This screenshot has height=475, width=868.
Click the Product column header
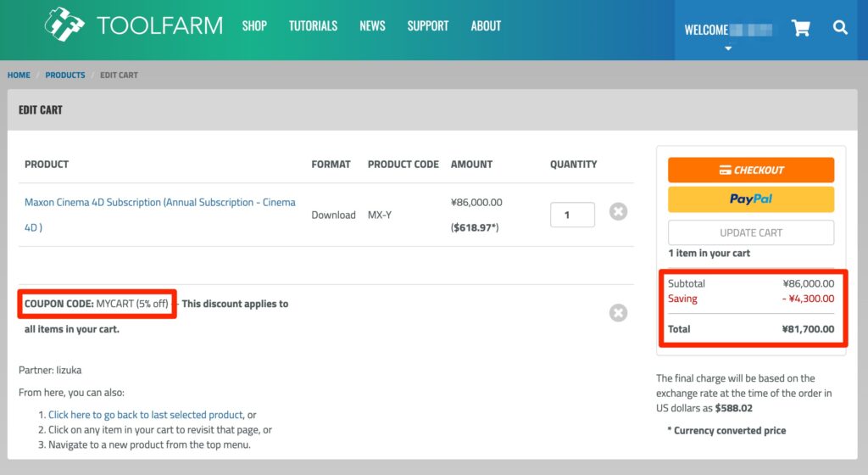click(47, 165)
